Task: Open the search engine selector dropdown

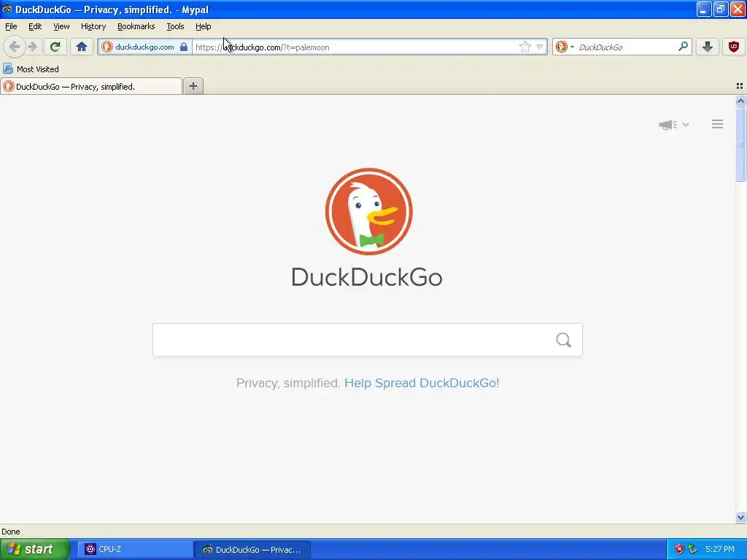Action: [x=565, y=47]
